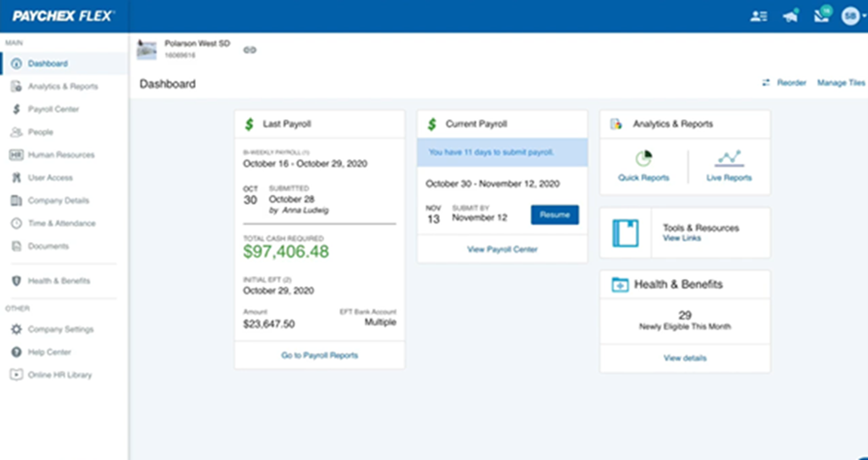
Task: Open the messages inbox icon with badge
Action: (x=822, y=15)
